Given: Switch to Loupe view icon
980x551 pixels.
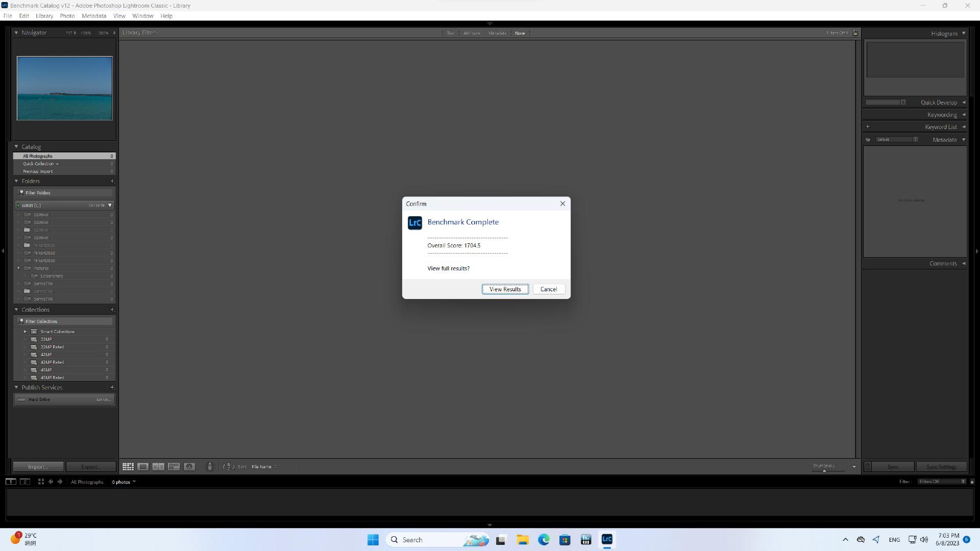Looking at the screenshot, I should pyautogui.click(x=143, y=467).
